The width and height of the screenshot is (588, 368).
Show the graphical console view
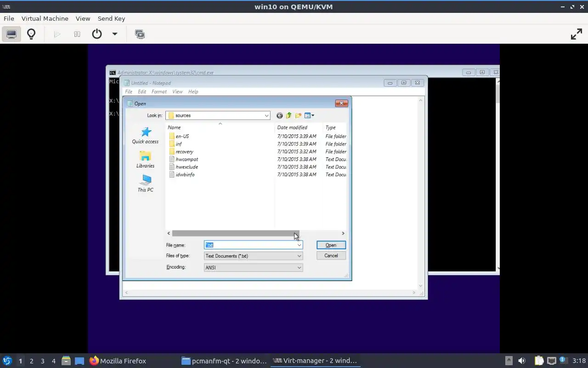click(11, 34)
